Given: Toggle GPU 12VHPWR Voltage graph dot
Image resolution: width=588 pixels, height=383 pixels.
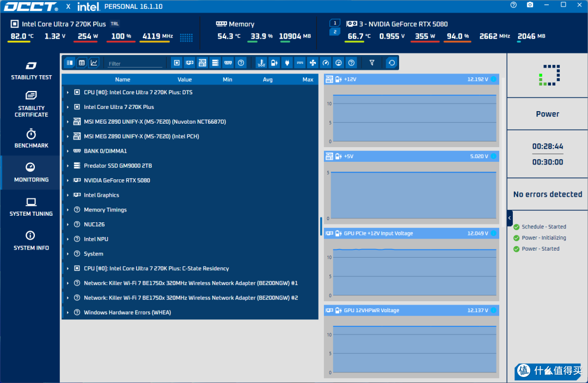Looking at the screenshot, I should [x=493, y=310].
